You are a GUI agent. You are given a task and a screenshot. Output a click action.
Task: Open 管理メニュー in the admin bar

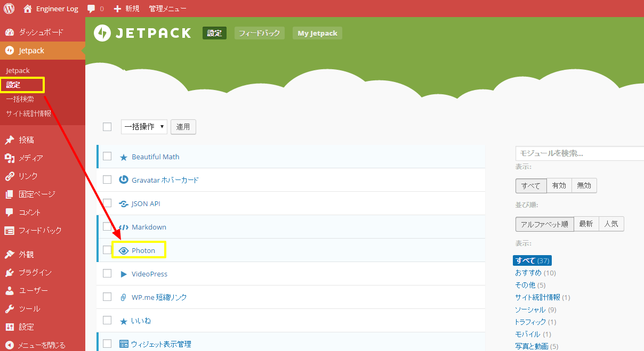pos(167,9)
